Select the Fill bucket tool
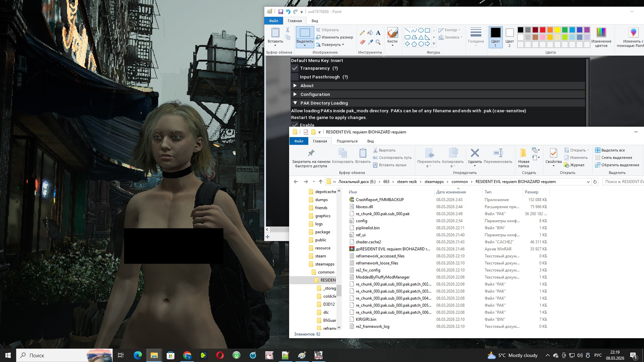This screenshot has height=362, width=644. (x=370, y=33)
